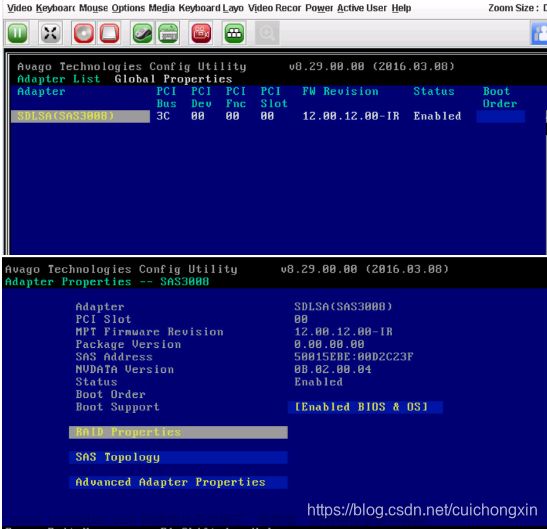Open soft keyboard with the green keyboard icon
This screenshot has width=547, height=529.
[x=168, y=33]
